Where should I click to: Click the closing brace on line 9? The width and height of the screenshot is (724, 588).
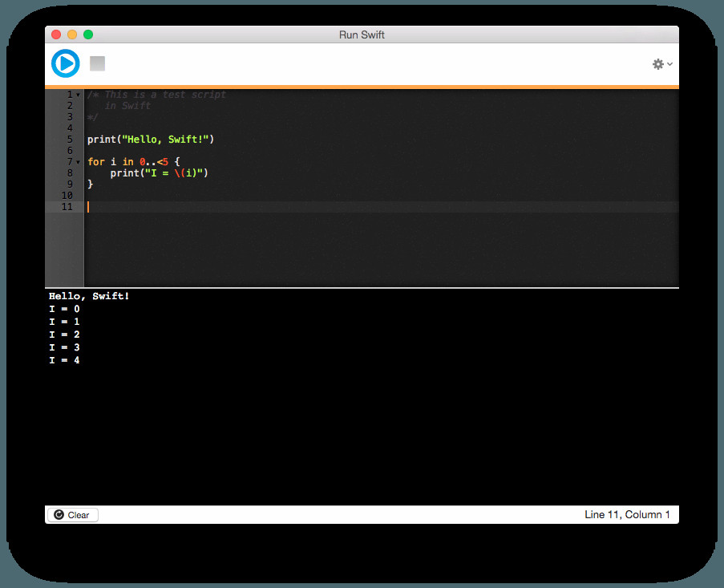click(x=91, y=185)
